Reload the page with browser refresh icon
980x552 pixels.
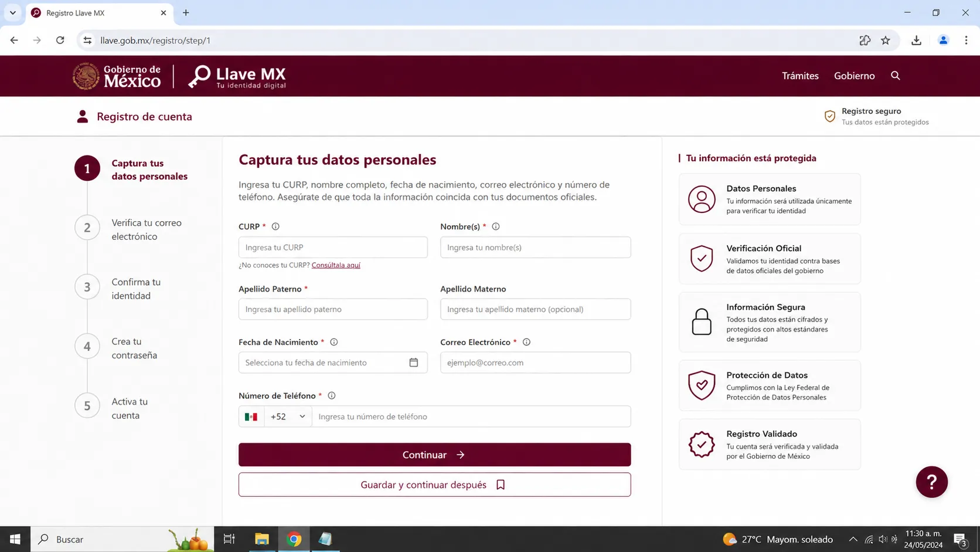(x=60, y=40)
